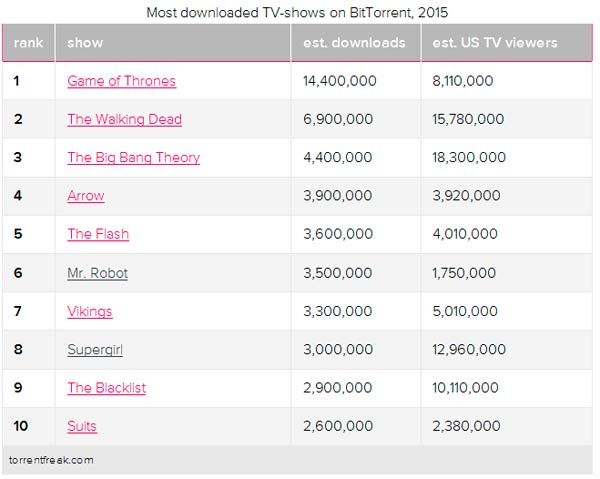Image resolution: width=600 pixels, height=479 pixels.
Task: Click the table title mentioning BitTorrent, 2015
Action: 297,13
